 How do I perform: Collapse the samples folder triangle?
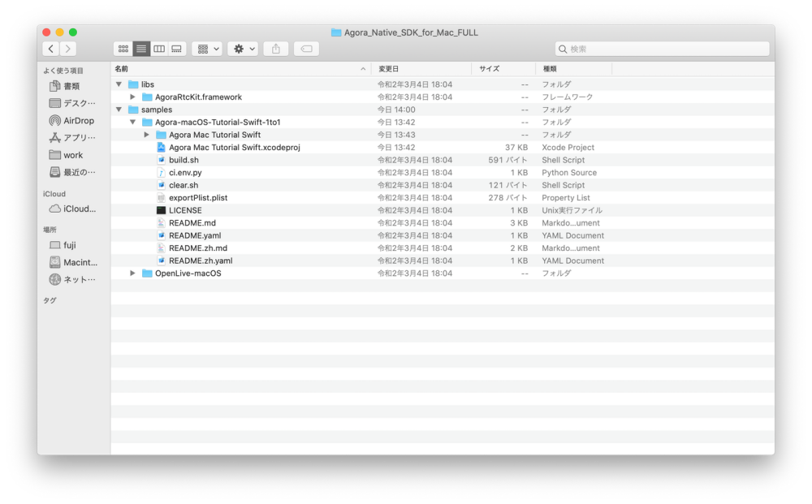click(x=119, y=110)
